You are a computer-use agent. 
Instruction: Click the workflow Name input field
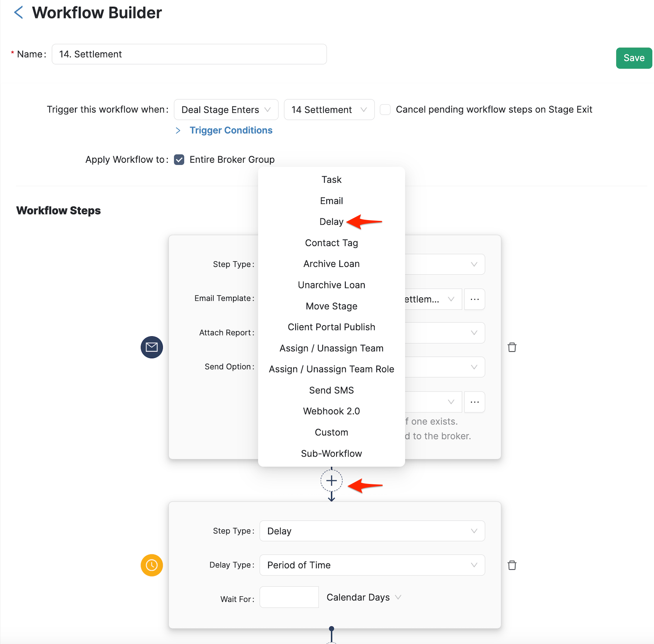click(x=189, y=54)
